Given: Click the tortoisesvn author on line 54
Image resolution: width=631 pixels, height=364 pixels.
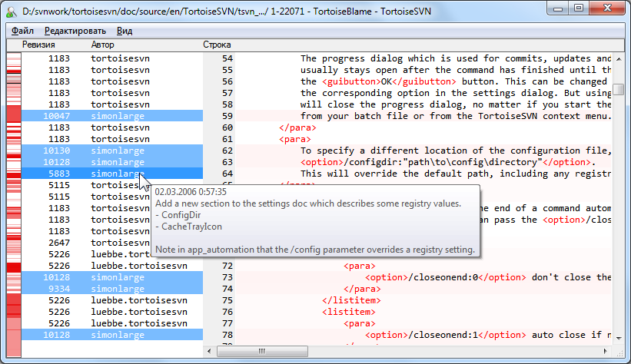Looking at the screenshot, I should point(120,58).
